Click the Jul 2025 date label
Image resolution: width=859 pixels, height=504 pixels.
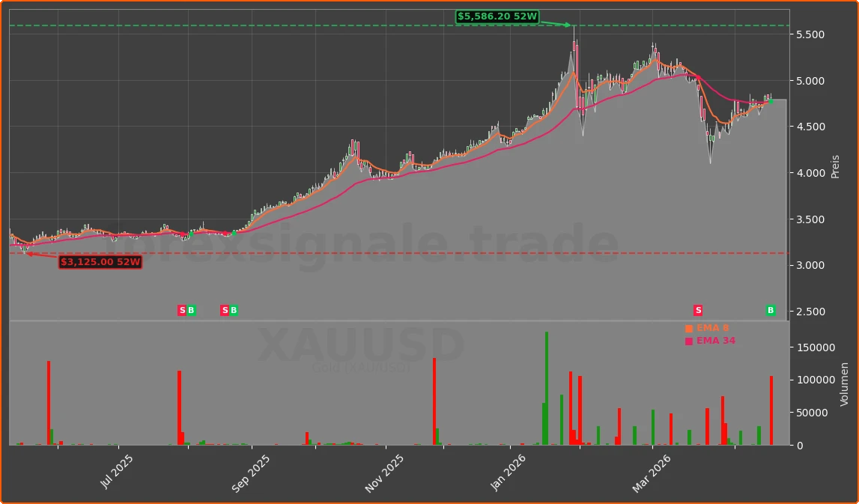coord(118,473)
